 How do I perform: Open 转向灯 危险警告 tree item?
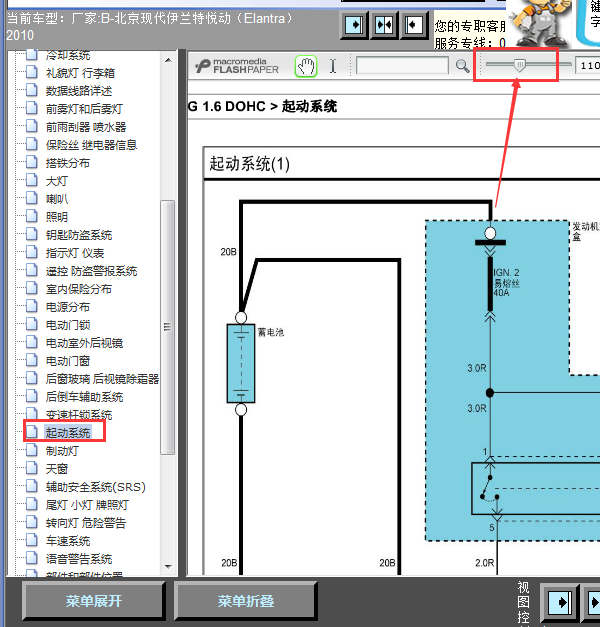pos(86,523)
